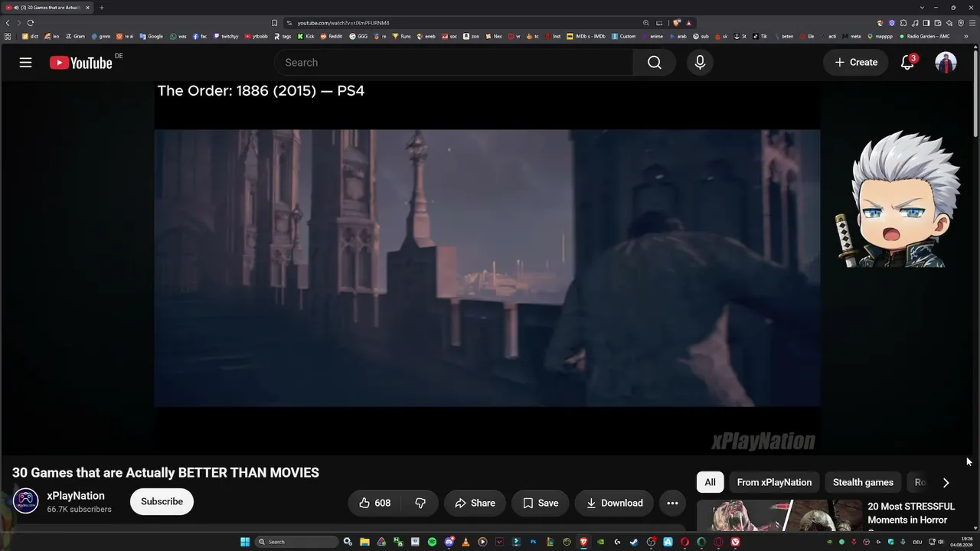Open Steam from the taskbar
This screenshot has width=980, height=551.
point(634,542)
